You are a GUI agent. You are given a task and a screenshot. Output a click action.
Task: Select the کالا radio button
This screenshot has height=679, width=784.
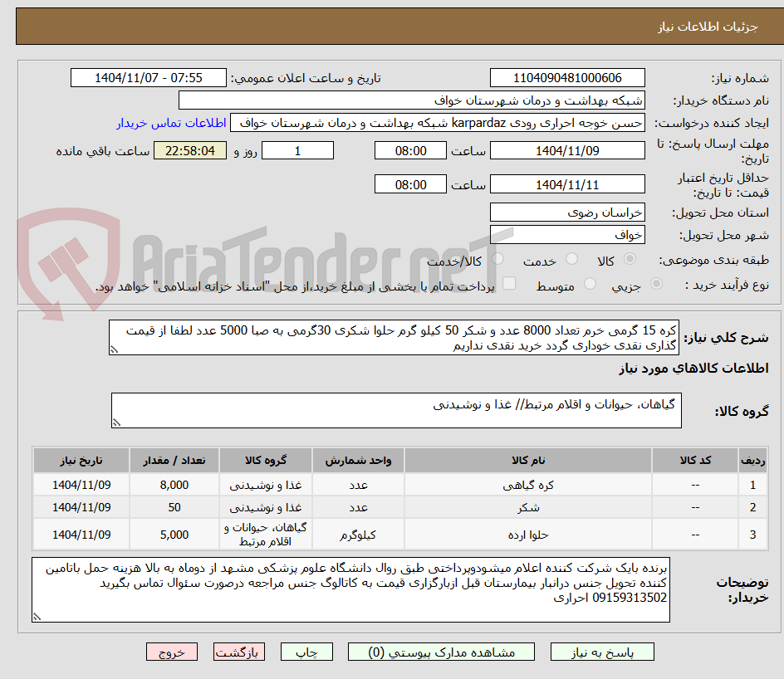pos(630,259)
